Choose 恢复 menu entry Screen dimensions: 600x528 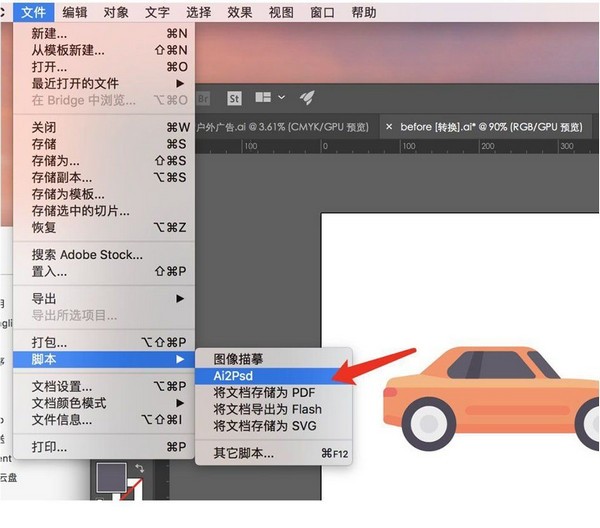[104, 228]
